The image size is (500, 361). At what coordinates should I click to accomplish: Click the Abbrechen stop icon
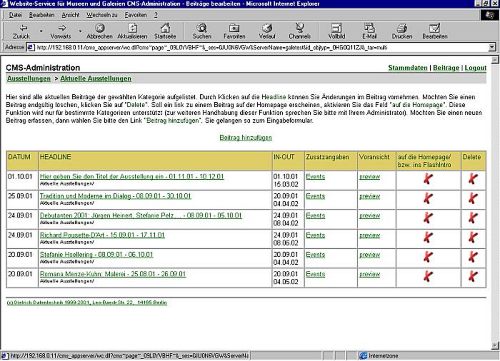[x=100, y=28]
